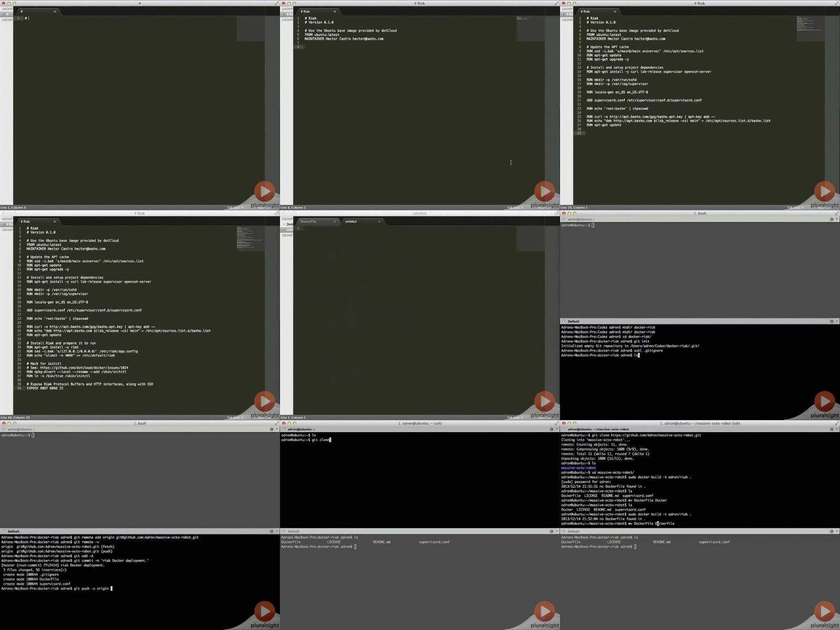Click the 'Line 8, Column 1' status bar text
Viewport: 840px width, 630px height.
coord(293,207)
